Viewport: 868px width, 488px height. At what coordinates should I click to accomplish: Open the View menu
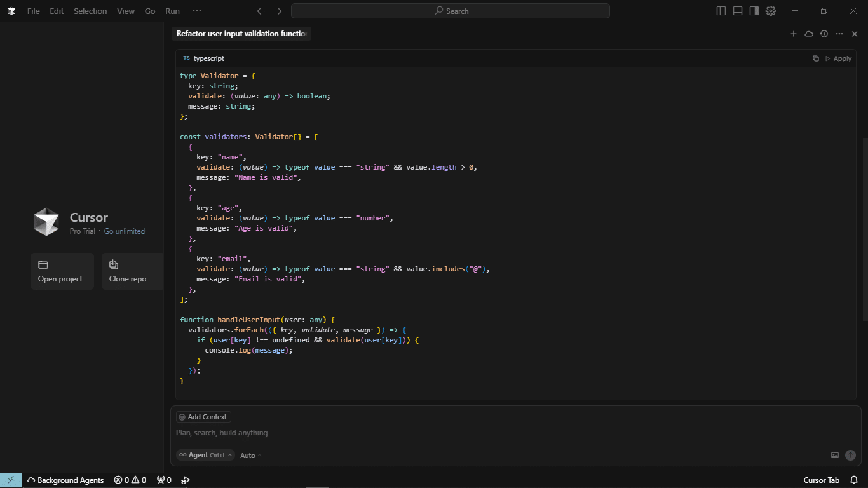(126, 11)
